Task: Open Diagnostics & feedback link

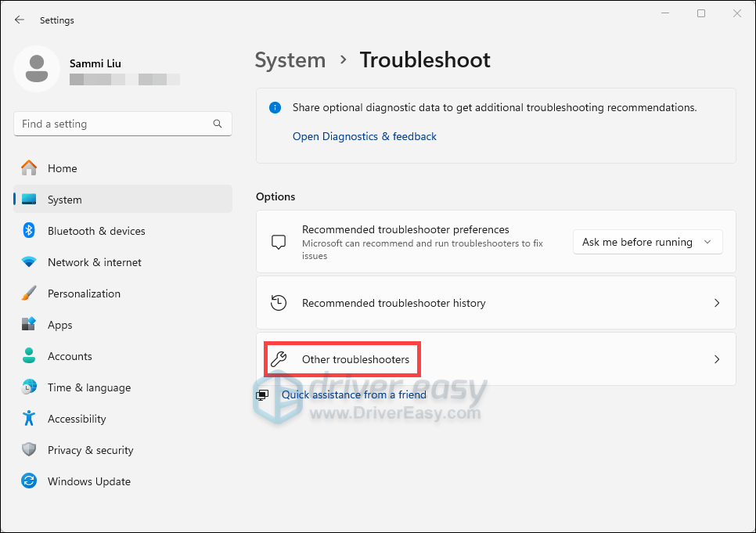Action: click(364, 136)
